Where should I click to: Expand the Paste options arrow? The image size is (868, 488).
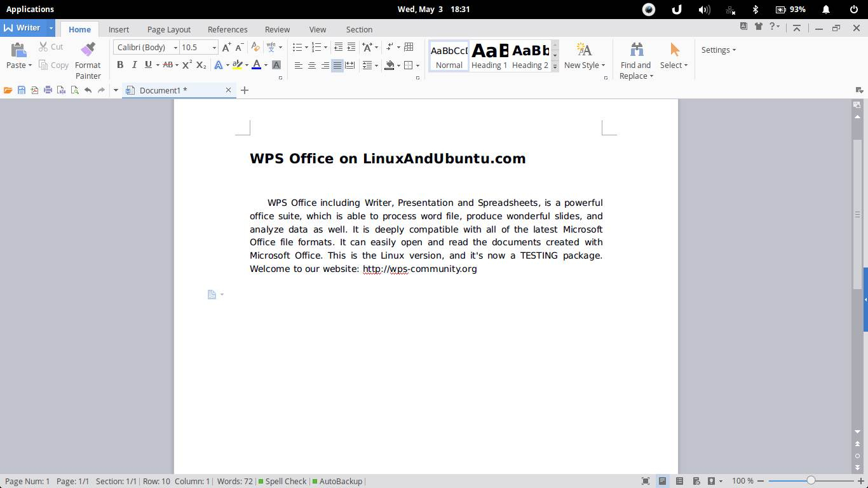tap(30, 65)
